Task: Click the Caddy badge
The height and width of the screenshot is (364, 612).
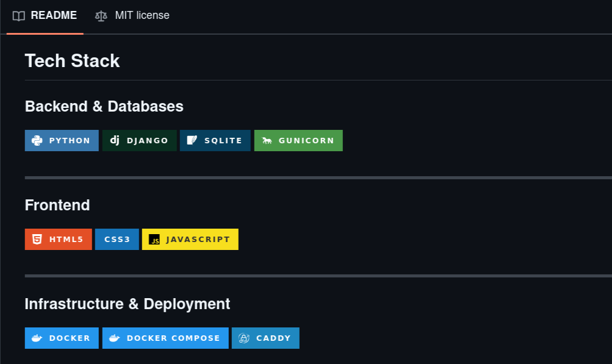Action: [x=265, y=338]
